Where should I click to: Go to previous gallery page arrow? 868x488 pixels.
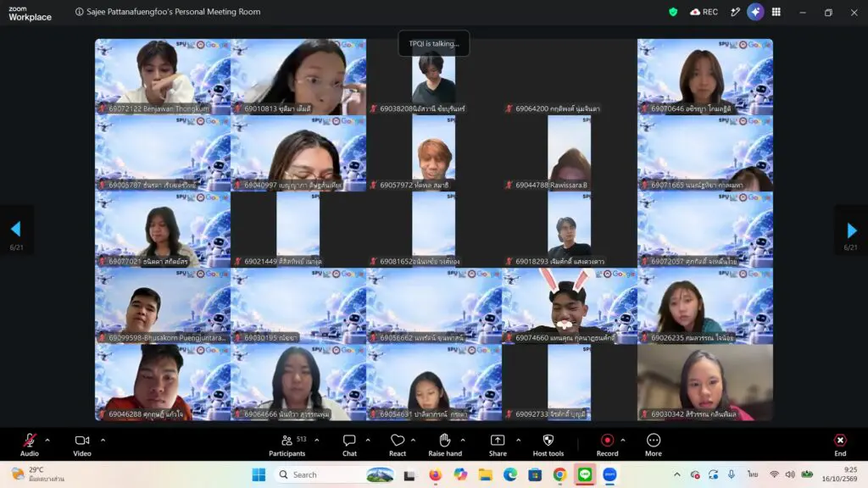point(16,229)
